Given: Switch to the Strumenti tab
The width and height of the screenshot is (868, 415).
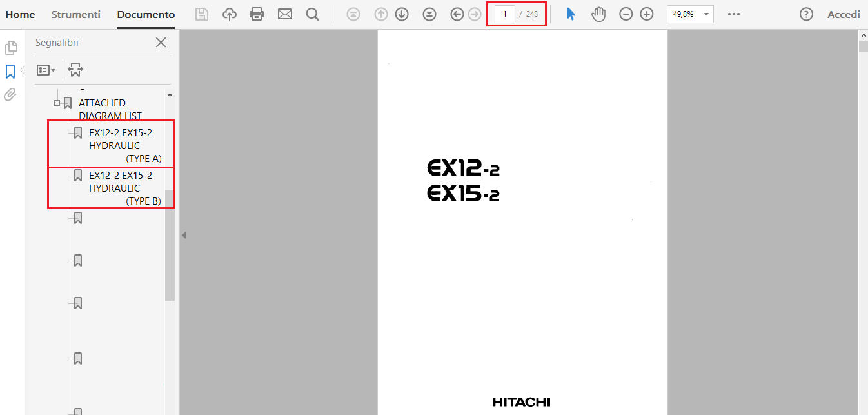Looking at the screenshot, I should (75, 14).
